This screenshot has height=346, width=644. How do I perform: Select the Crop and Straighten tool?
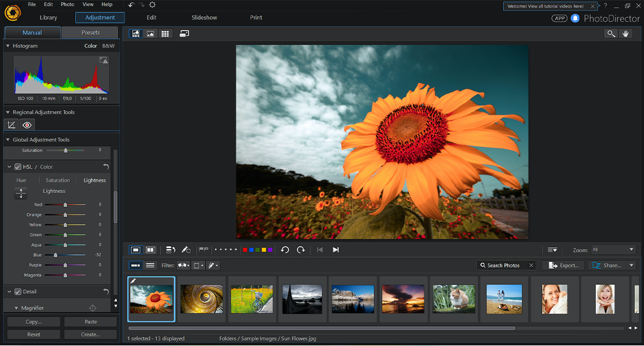(11, 125)
